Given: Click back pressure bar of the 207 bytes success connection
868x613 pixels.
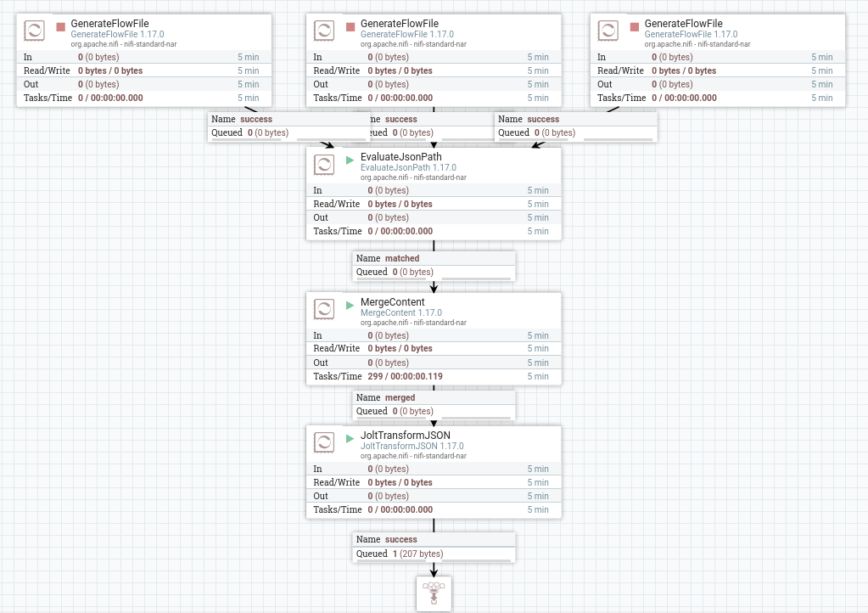Looking at the screenshot, I should pos(434,560).
